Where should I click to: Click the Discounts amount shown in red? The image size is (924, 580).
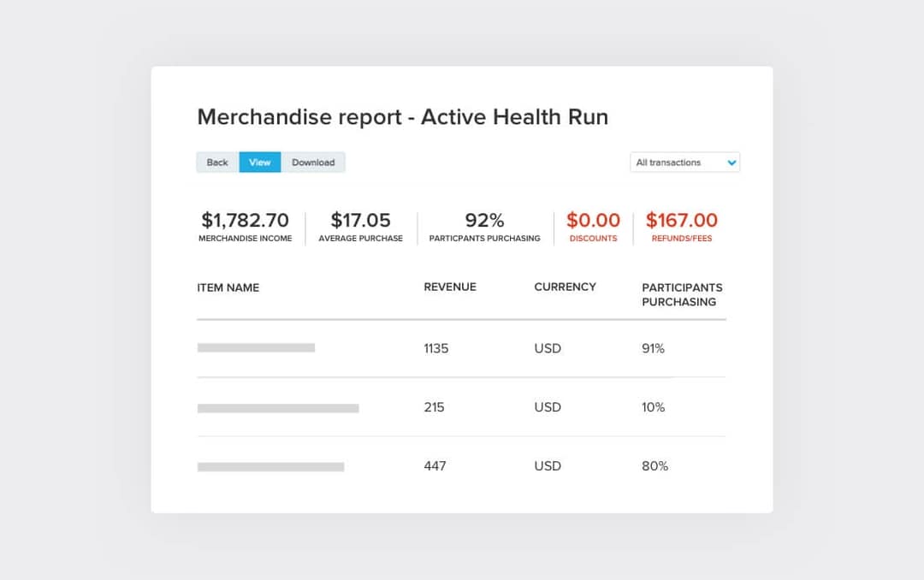[x=593, y=220]
